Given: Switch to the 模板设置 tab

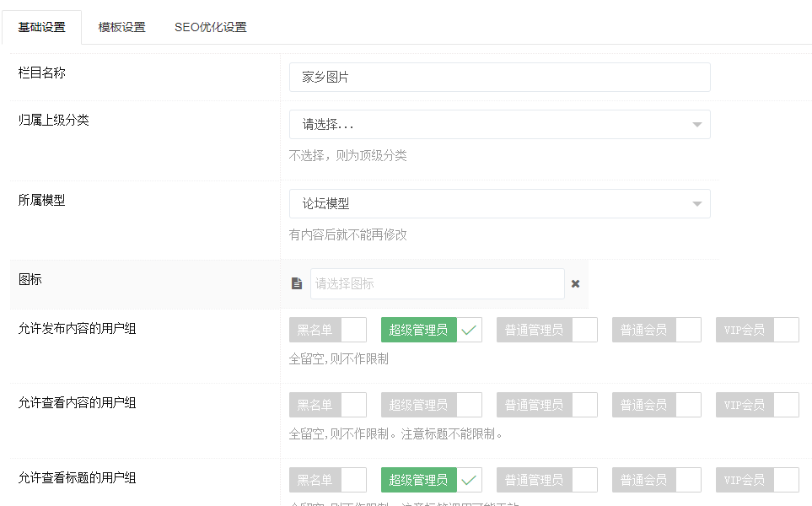Looking at the screenshot, I should [121, 27].
